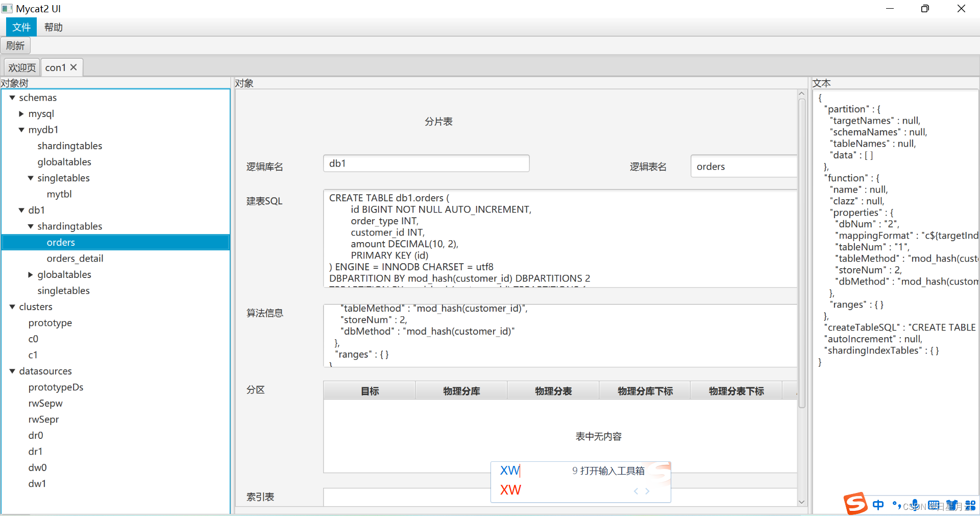The height and width of the screenshot is (516, 980).
Task: Sort by 目标 column header
Action: pos(370,391)
